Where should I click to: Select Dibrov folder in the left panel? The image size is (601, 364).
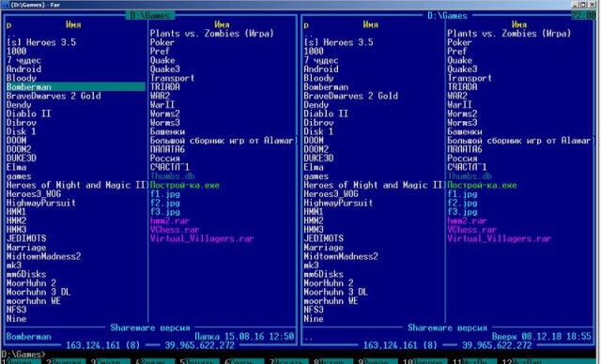pyautogui.click(x=21, y=123)
